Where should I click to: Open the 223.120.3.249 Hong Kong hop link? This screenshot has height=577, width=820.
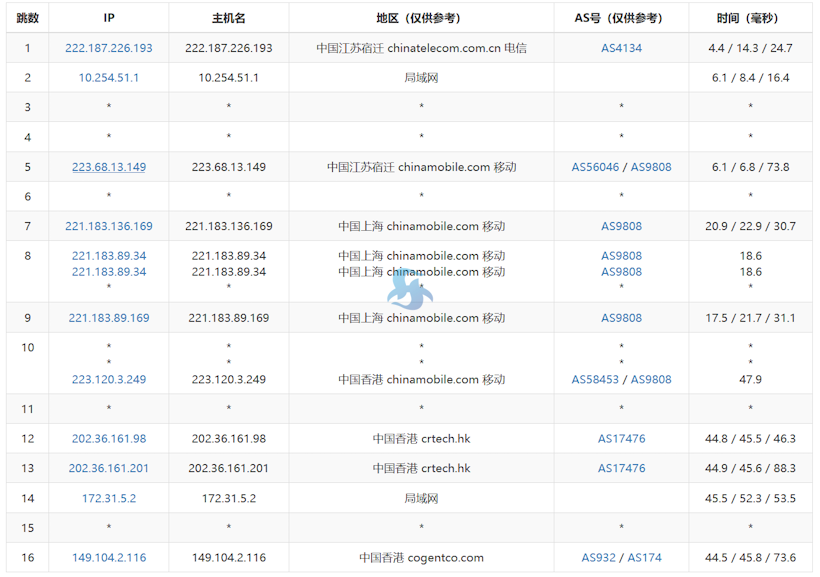coord(109,379)
